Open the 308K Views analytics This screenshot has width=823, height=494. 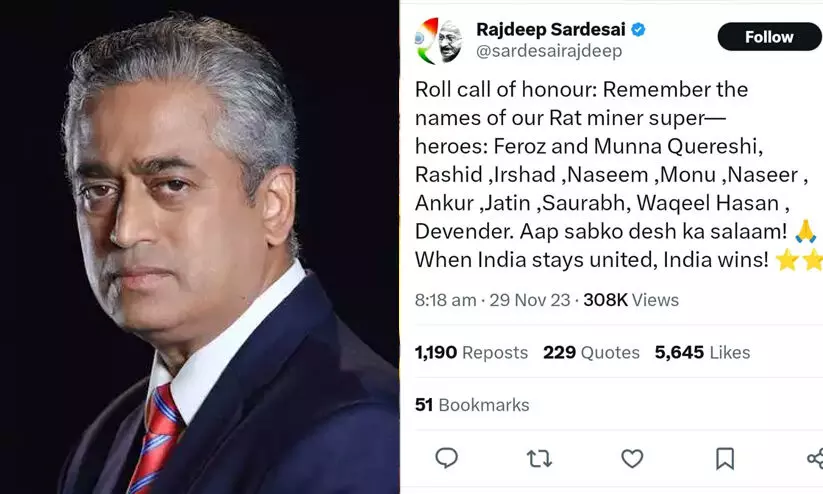click(631, 300)
